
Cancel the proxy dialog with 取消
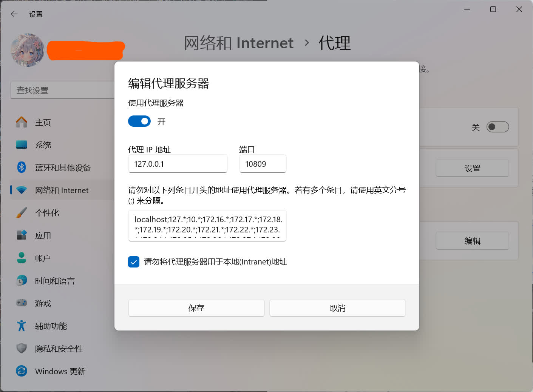(x=337, y=308)
